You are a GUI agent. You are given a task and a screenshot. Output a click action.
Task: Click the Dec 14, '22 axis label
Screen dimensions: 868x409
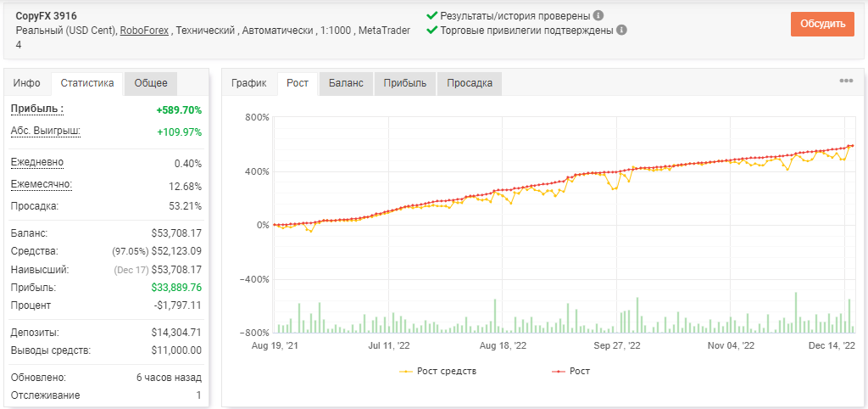pos(832,345)
